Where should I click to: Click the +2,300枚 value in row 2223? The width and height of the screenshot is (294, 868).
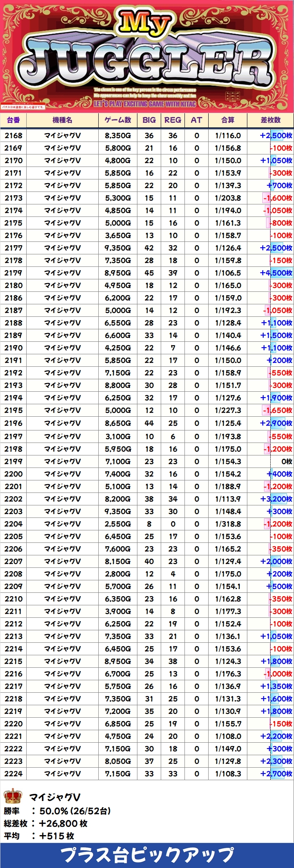tap(276, 761)
